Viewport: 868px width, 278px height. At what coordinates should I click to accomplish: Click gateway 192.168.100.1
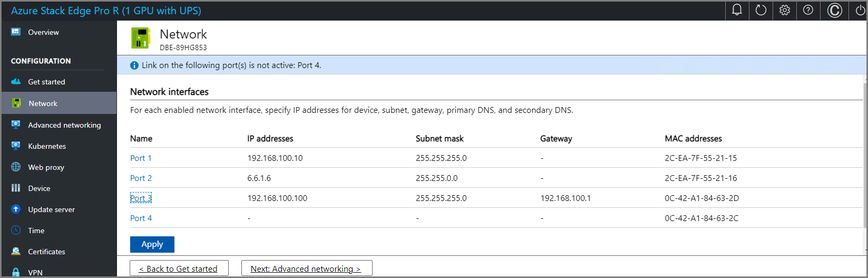(x=565, y=198)
